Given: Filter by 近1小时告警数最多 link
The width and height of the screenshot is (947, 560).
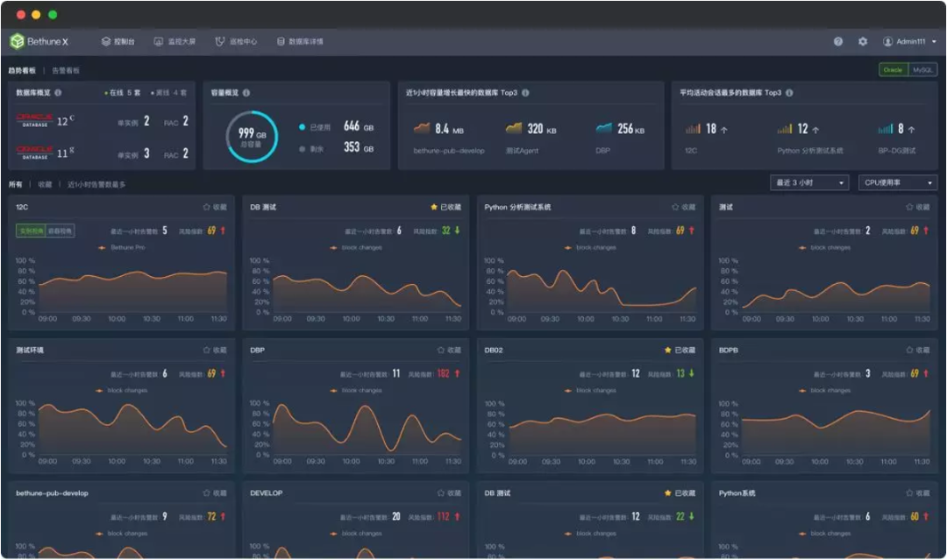Looking at the screenshot, I should coord(96,185).
